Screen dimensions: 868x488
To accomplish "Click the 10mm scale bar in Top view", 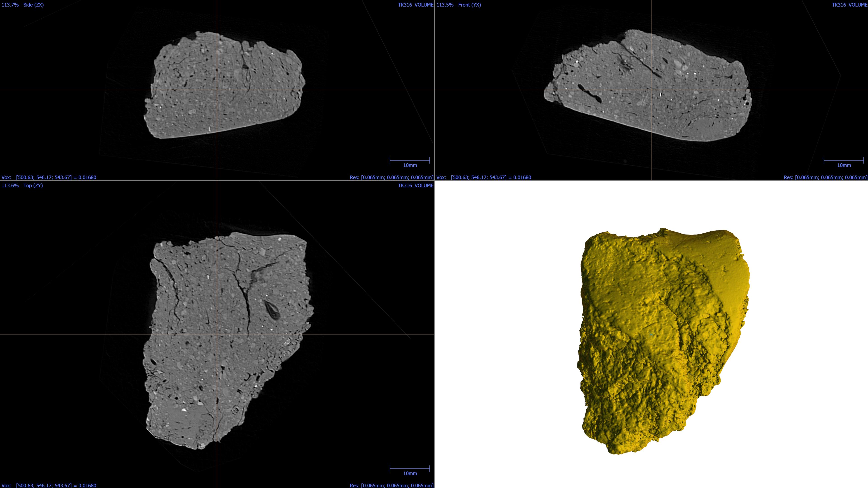I will coord(410,470).
